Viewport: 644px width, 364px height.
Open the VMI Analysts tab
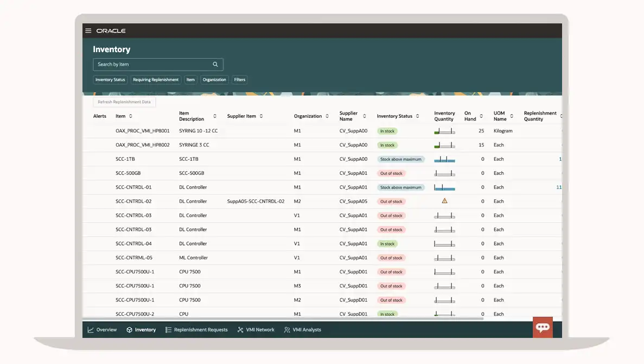(303, 330)
